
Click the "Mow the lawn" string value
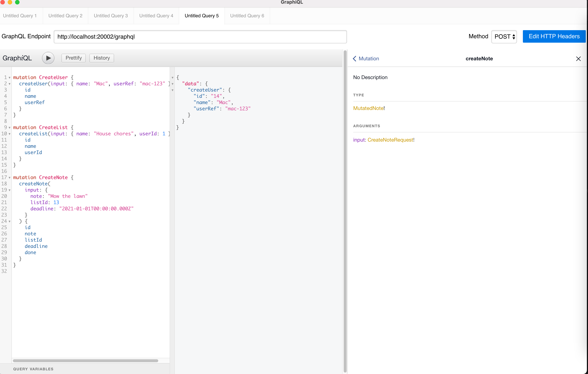(x=68, y=196)
